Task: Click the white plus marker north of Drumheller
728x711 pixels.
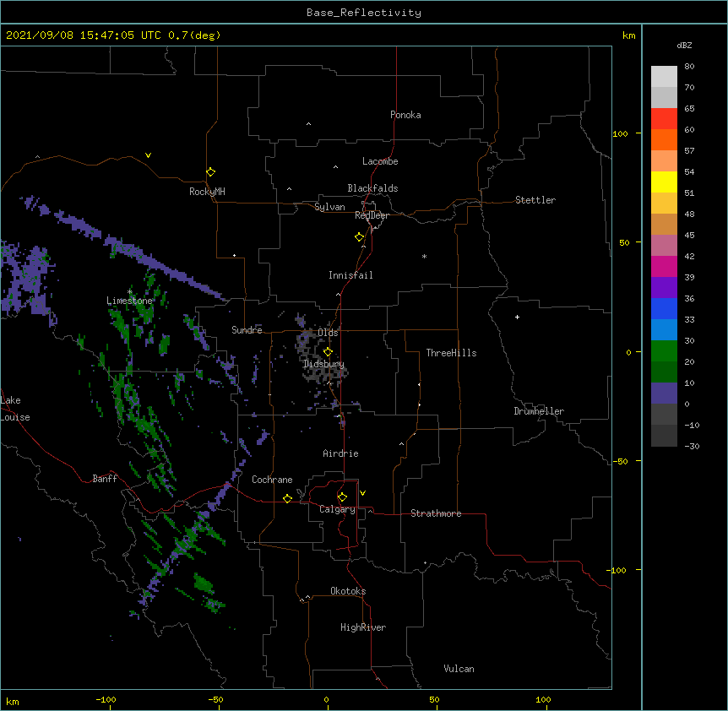Action: pyautogui.click(x=517, y=317)
